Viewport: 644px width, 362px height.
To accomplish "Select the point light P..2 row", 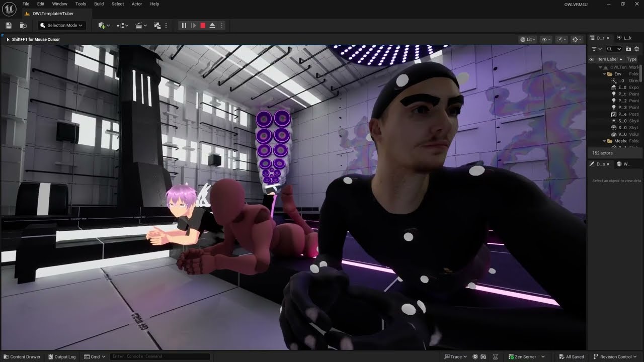I will click(x=615, y=101).
